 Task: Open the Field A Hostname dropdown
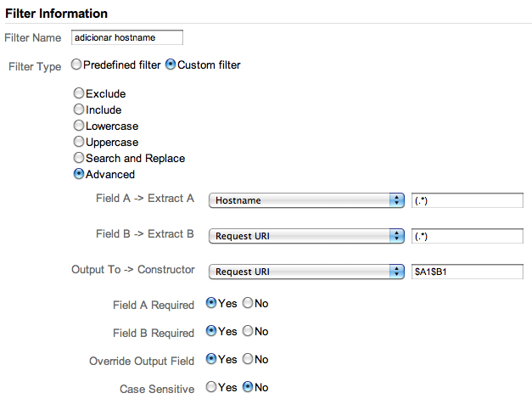pyautogui.click(x=305, y=200)
